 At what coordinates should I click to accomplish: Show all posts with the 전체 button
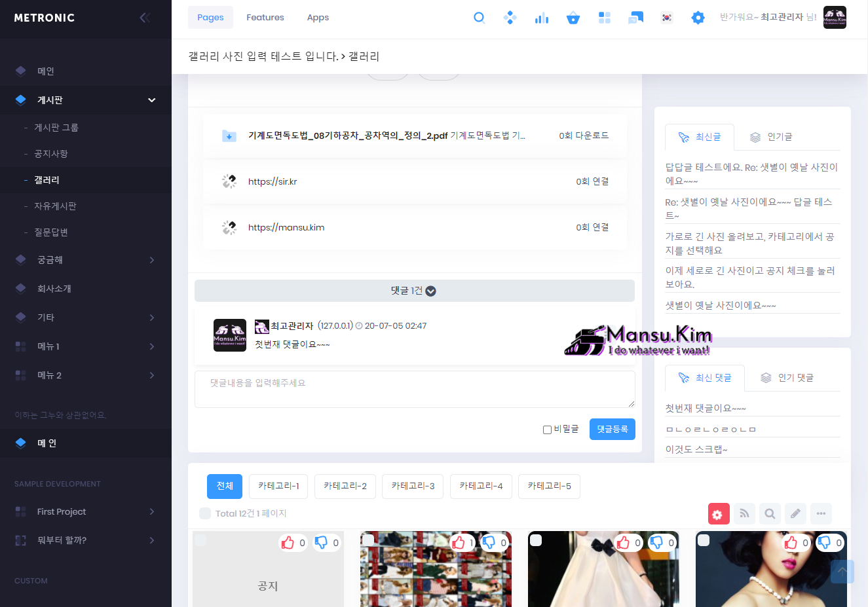[225, 487]
